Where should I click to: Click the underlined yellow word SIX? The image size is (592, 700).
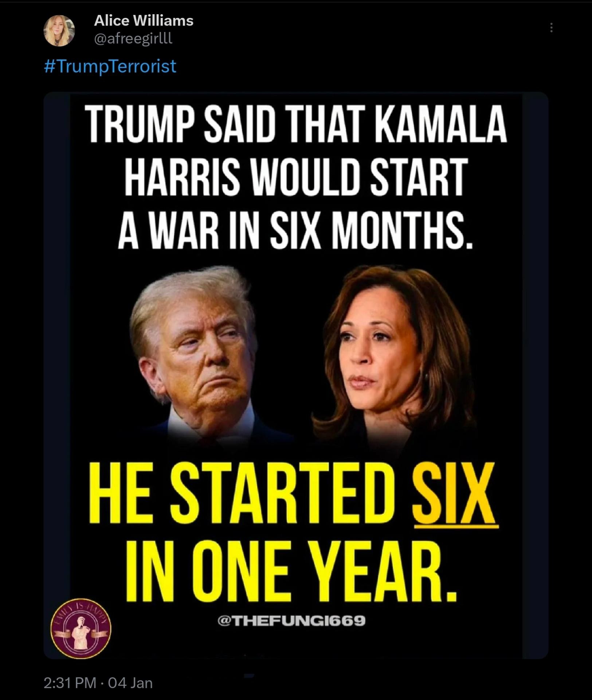pyautogui.click(x=455, y=494)
